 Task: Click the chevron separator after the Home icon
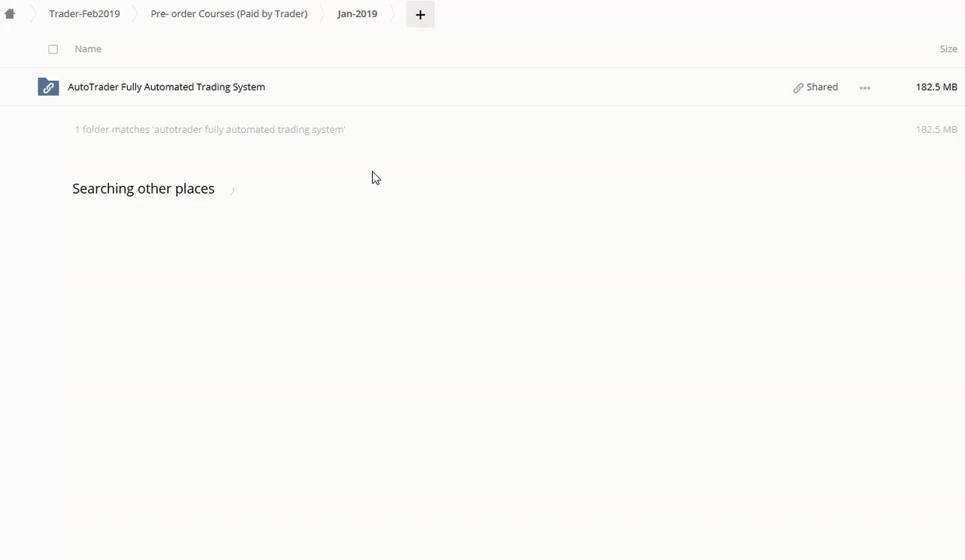click(x=33, y=14)
